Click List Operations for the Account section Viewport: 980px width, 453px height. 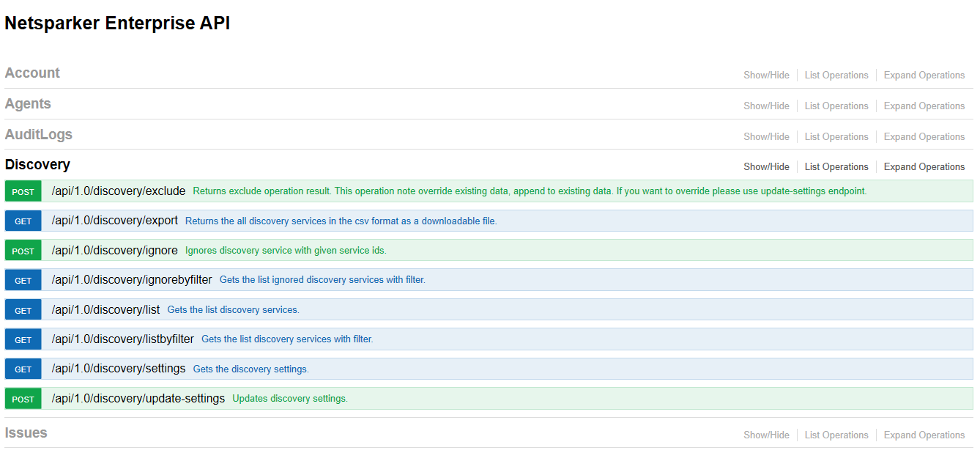coord(836,75)
